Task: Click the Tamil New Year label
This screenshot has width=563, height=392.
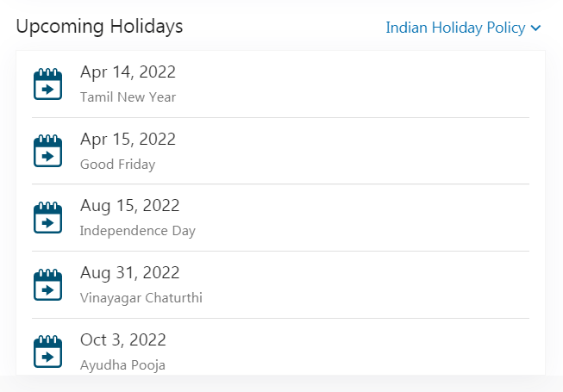Action: tap(128, 97)
